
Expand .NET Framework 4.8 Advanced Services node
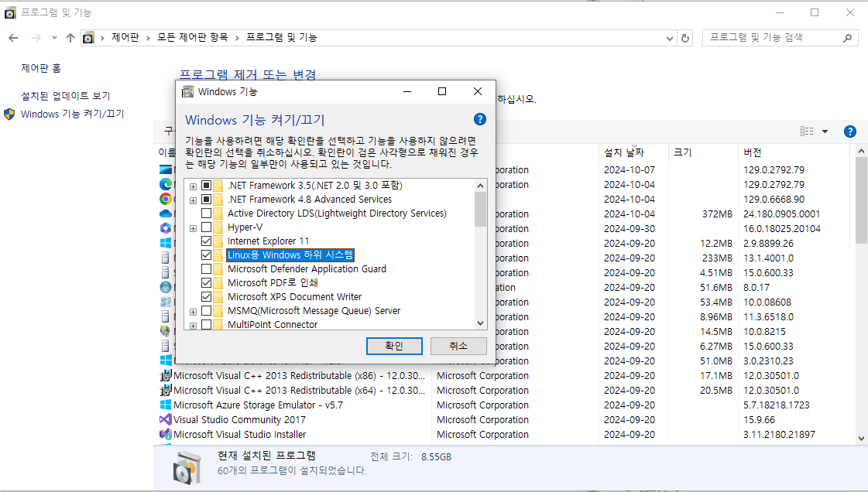click(x=194, y=200)
